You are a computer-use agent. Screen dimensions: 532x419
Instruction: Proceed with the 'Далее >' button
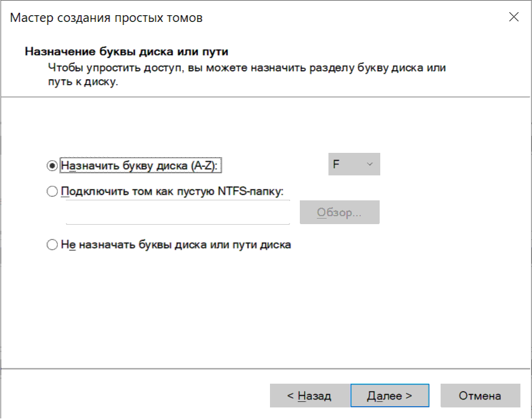tap(389, 396)
